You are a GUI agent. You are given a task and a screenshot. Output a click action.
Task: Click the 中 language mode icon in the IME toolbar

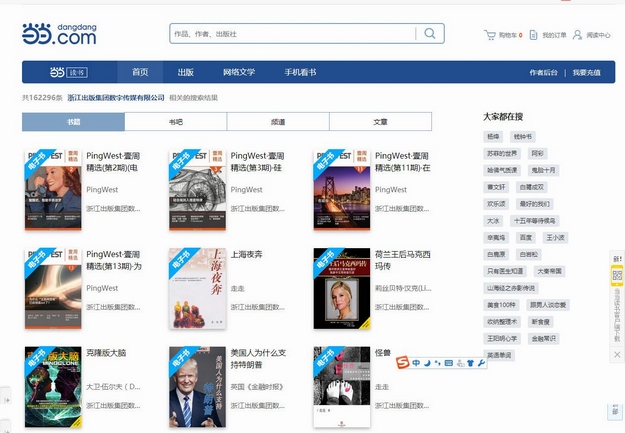coord(416,362)
